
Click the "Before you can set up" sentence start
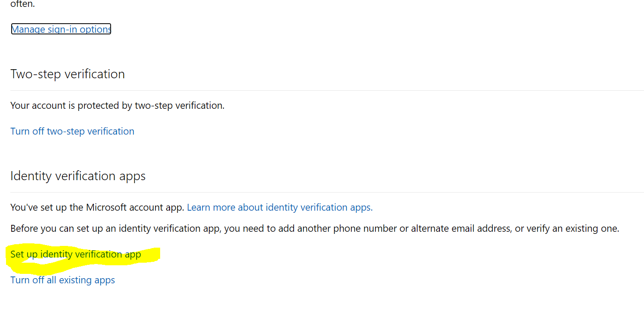point(43,228)
